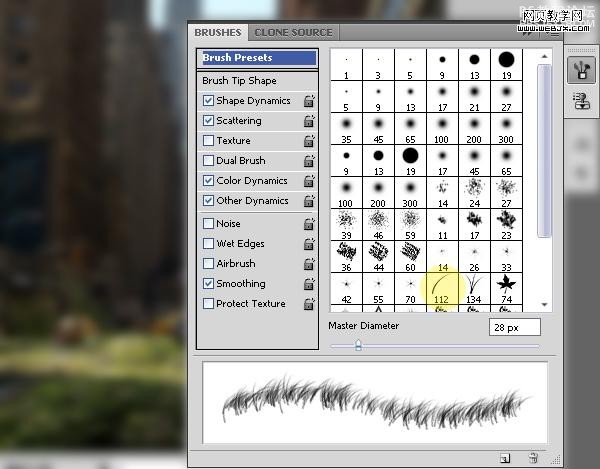Toggle the lock icon for Other Dynamics
The height and width of the screenshot is (469, 600).
[x=309, y=201]
